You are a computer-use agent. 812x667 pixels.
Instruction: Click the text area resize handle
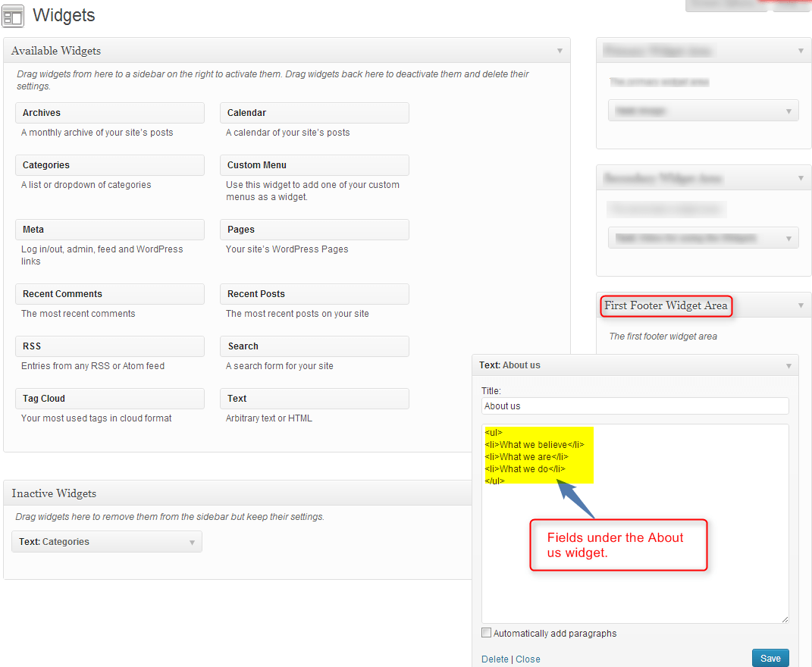pos(785,619)
